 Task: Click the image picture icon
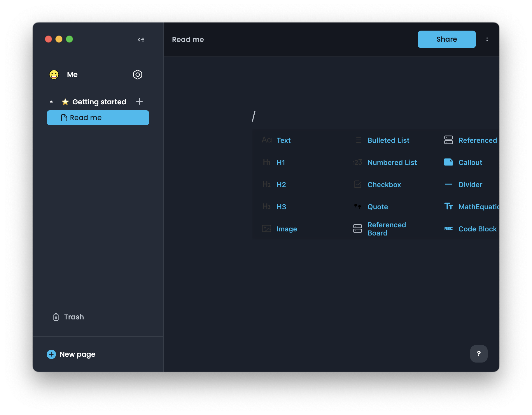point(267,228)
